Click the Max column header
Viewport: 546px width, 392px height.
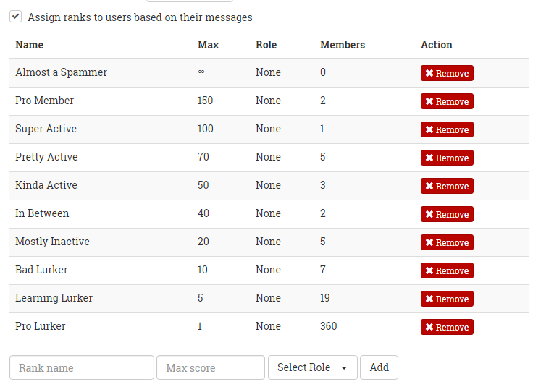tap(209, 45)
